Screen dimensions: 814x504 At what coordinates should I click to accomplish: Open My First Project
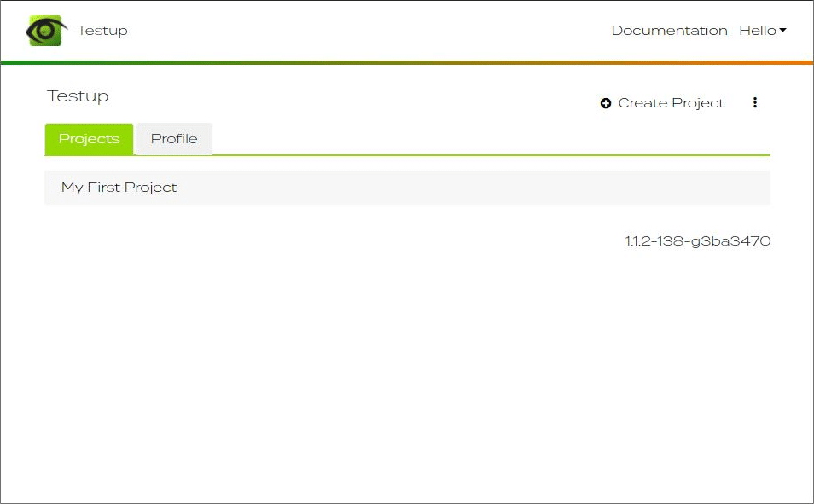point(407,188)
